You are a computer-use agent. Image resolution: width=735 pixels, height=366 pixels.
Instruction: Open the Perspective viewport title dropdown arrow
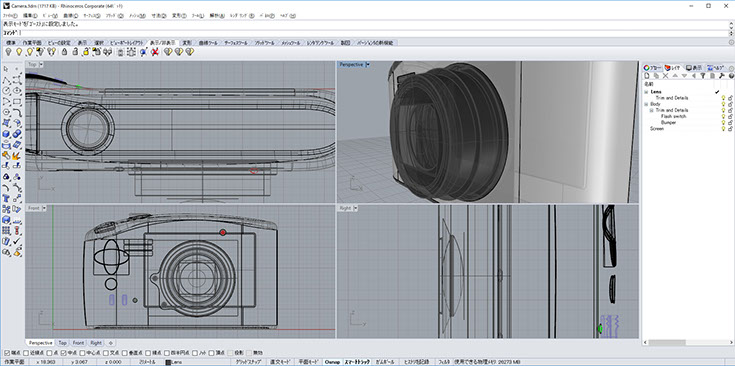(368, 64)
